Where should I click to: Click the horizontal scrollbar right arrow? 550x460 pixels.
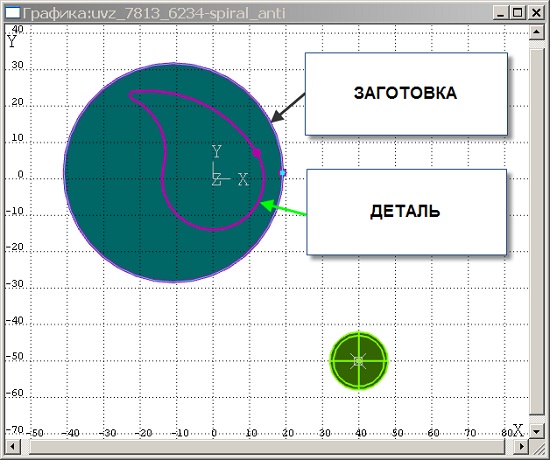click(521, 447)
